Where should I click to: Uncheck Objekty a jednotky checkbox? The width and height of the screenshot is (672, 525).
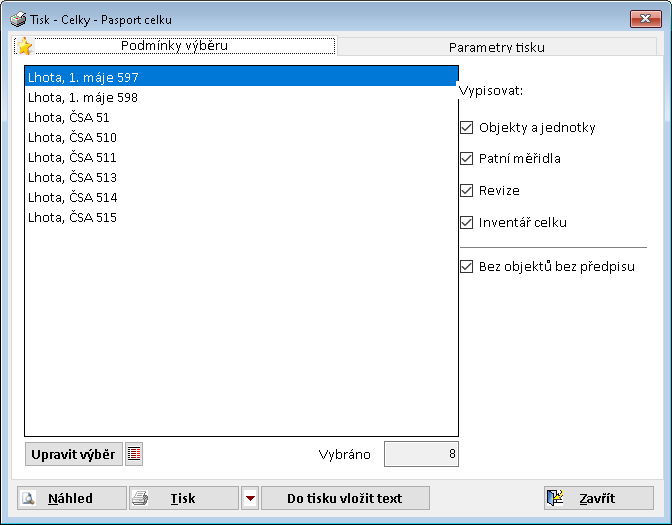[x=466, y=128]
